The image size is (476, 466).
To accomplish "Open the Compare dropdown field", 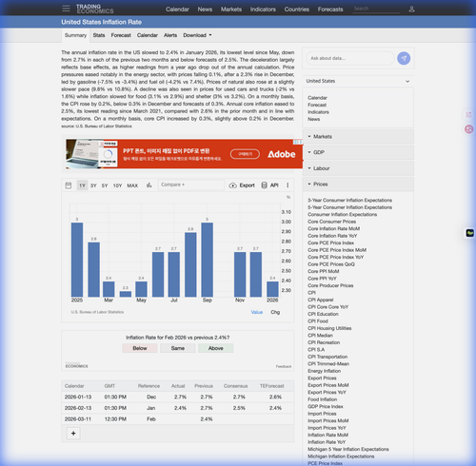I will click(191, 184).
